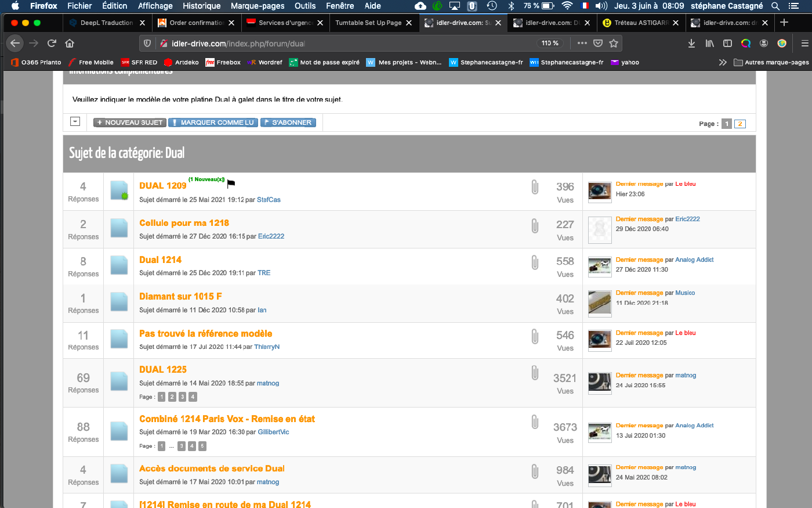The image size is (812, 508).
Task: Reset the 110 % zoom level indicator
Action: pos(550,44)
